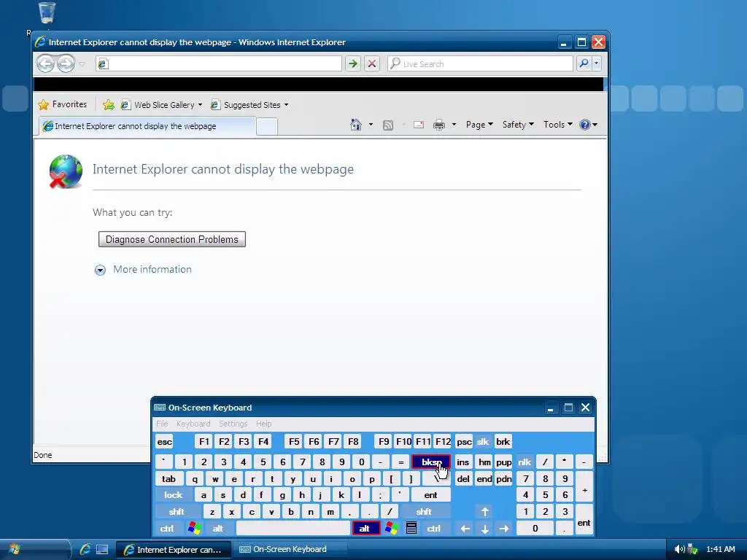
Task: Toggle the nlk num lock key
Action: (x=525, y=462)
